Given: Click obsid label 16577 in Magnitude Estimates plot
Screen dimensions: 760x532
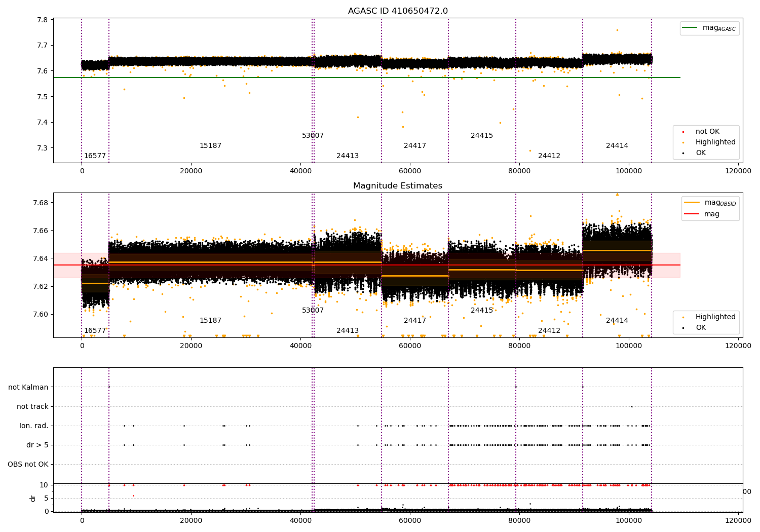Looking at the screenshot, I should [x=95, y=331].
